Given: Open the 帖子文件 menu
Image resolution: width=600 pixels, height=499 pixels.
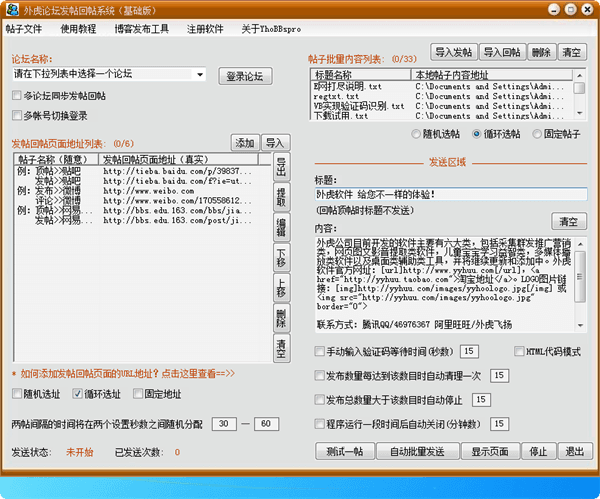Looking at the screenshot, I should [x=24, y=28].
